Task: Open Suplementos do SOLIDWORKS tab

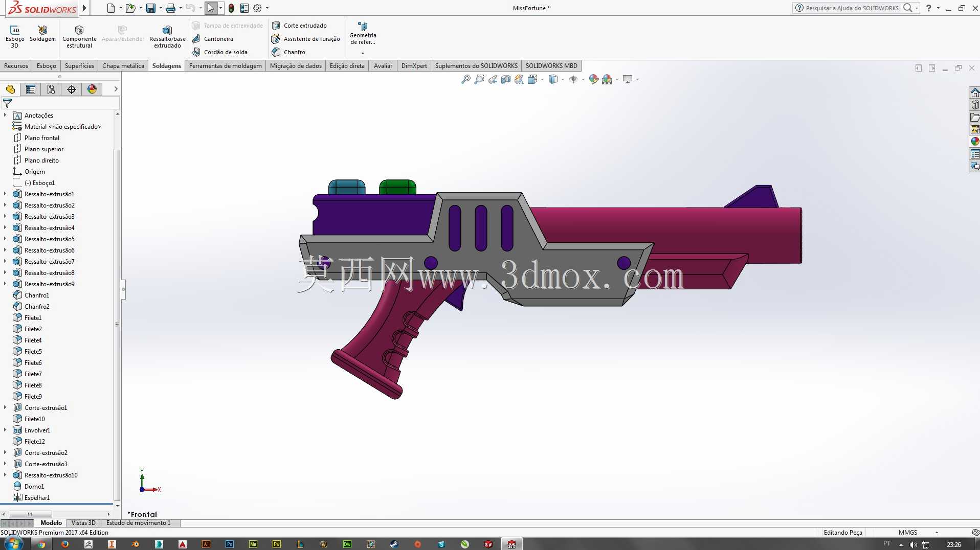Action: [x=476, y=66]
